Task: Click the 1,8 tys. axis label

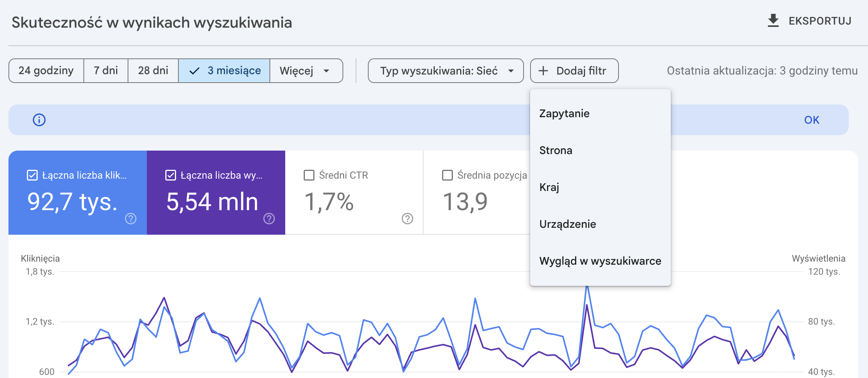Action: click(40, 272)
